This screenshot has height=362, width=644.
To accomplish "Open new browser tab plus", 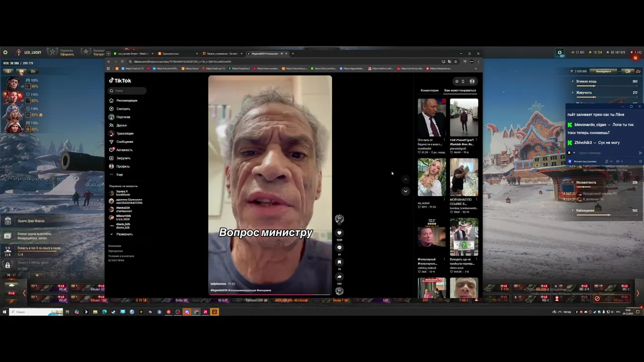I will click(x=293, y=53).
